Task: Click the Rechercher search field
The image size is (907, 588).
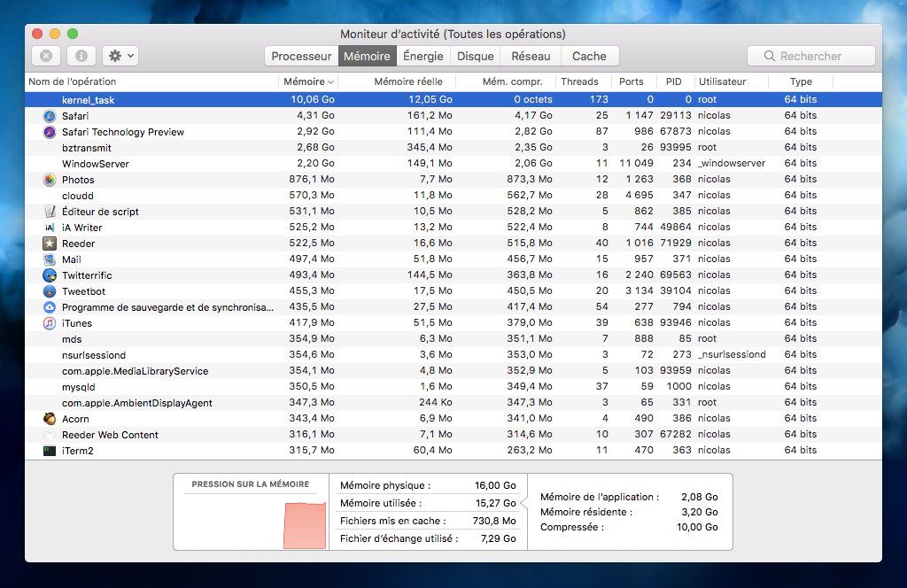Action: 811,56
